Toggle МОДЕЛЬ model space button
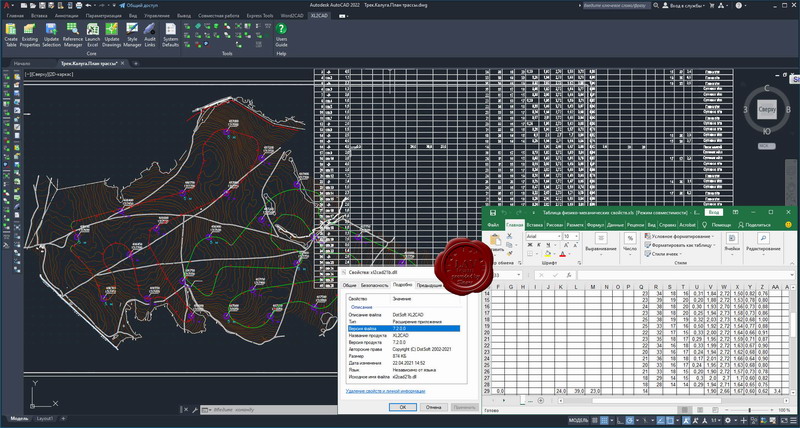This screenshot has width=800, height=428. (x=578, y=420)
